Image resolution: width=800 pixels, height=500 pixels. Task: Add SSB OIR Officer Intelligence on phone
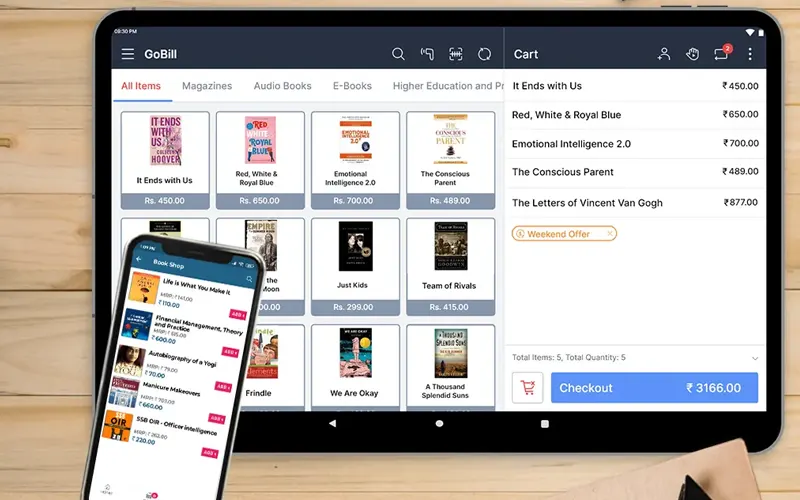(209, 453)
